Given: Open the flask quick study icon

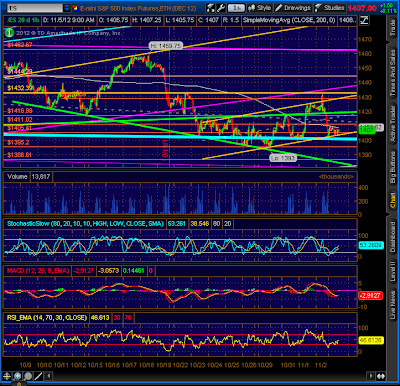Looking at the screenshot, I should 211,7.
